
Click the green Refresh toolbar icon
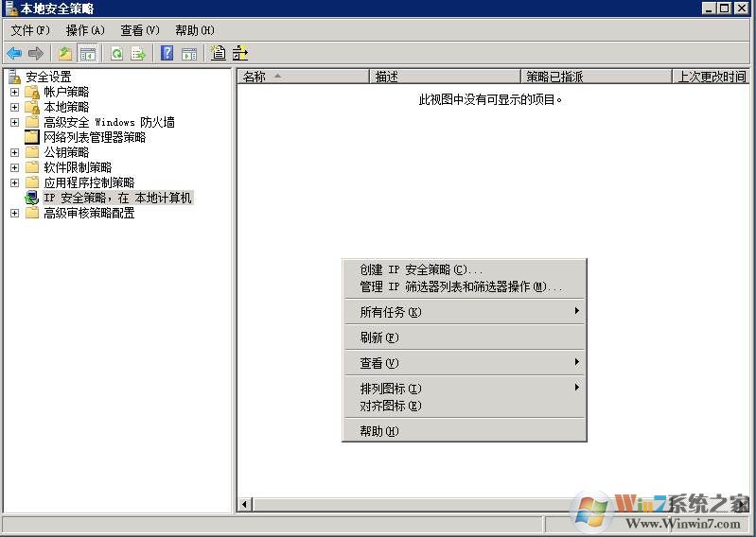116,53
